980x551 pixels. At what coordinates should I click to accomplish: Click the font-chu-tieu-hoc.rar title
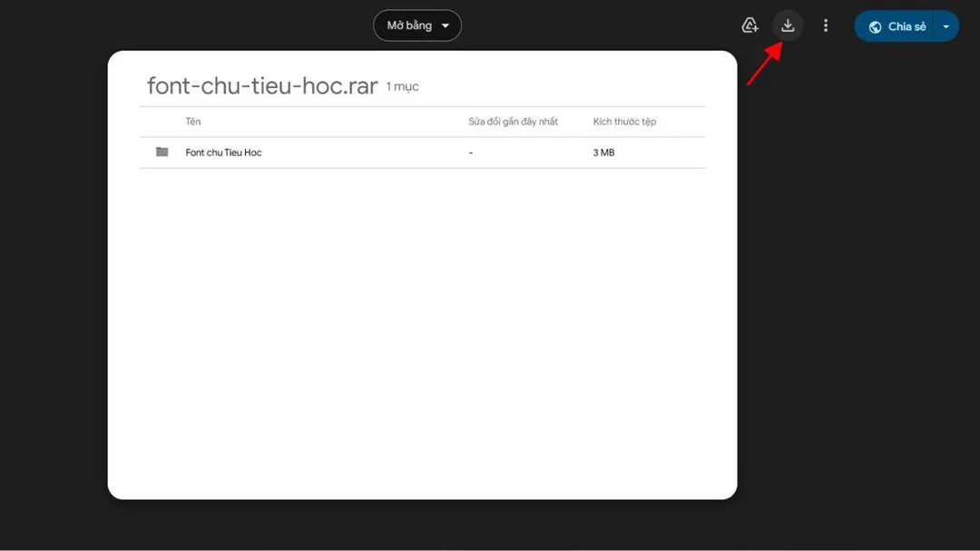pyautogui.click(x=262, y=85)
